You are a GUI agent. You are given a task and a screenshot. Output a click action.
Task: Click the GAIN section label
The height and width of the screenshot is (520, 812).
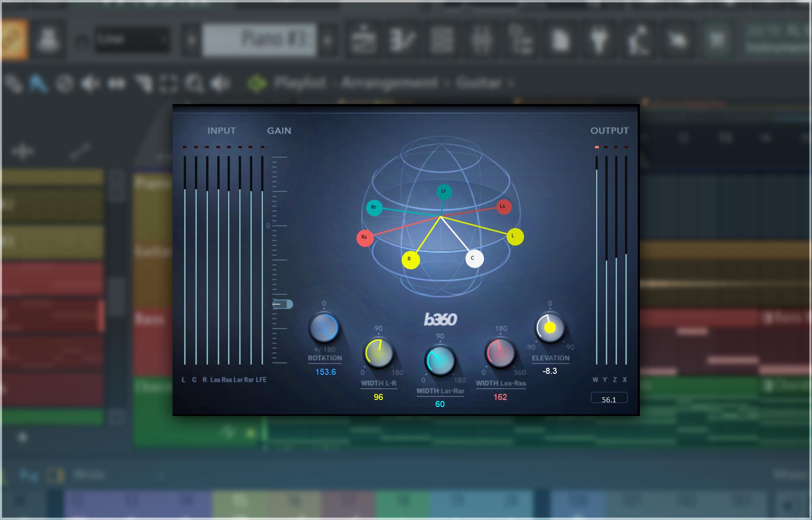[x=279, y=131]
